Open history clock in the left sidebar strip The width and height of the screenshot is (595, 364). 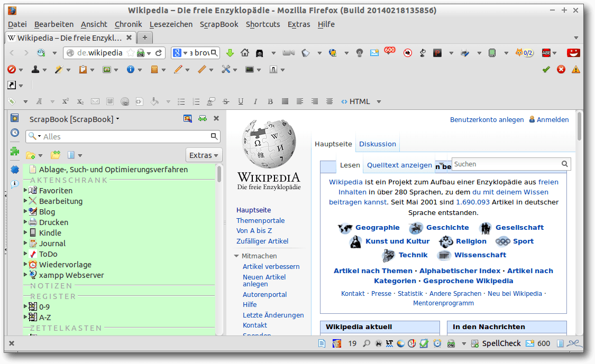pos(14,133)
